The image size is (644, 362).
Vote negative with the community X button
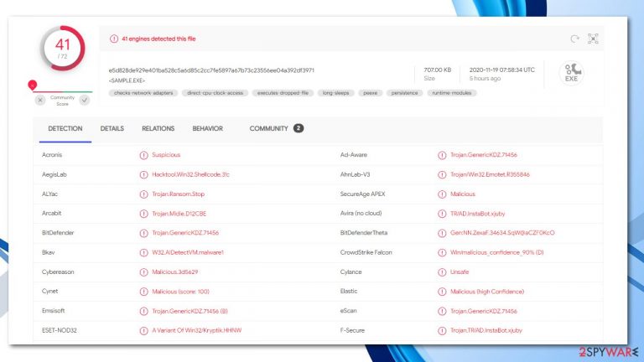[40, 101]
